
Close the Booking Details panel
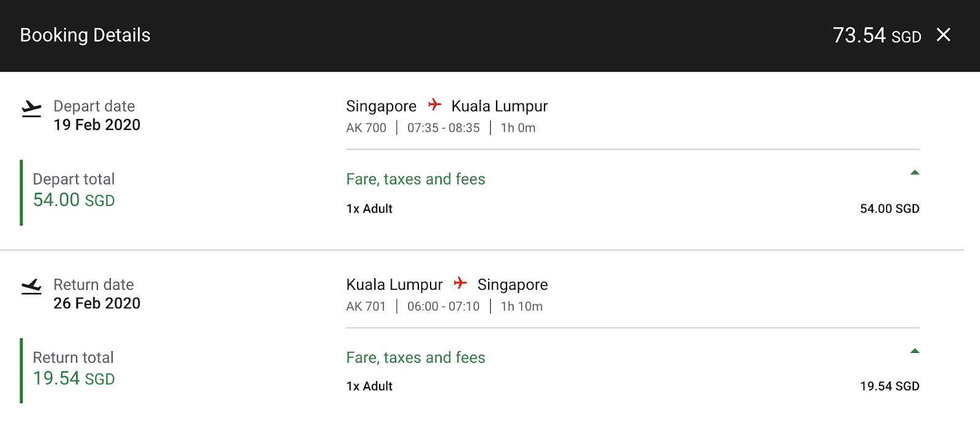(943, 35)
